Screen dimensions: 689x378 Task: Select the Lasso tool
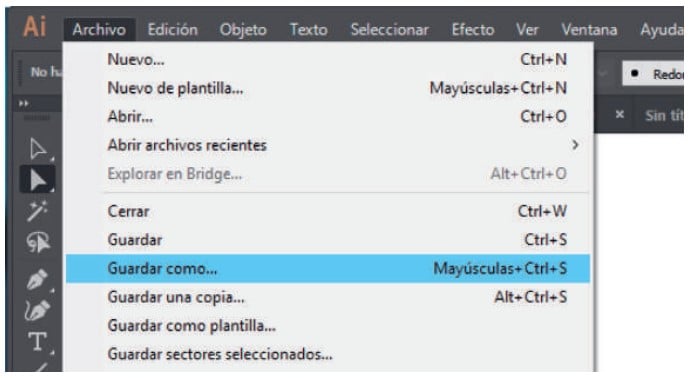click(x=38, y=243)
